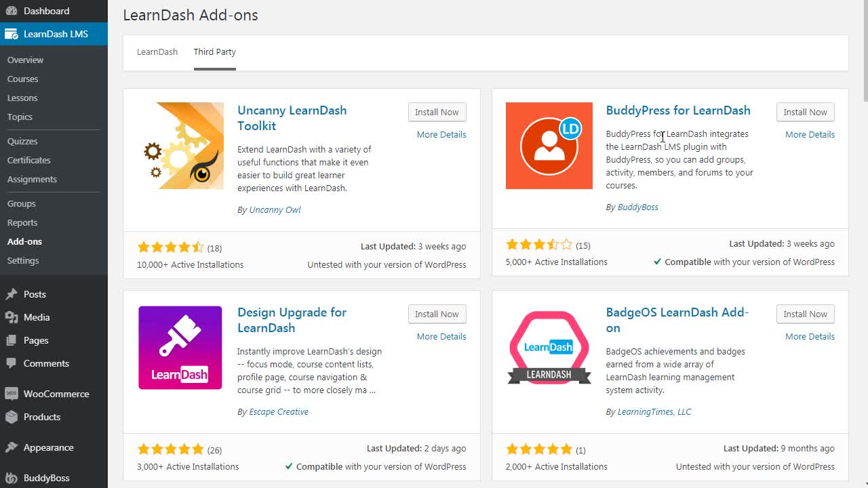Open Groups menu item
The height and width of the screenshot is (488, 868).
click(21, 203)
